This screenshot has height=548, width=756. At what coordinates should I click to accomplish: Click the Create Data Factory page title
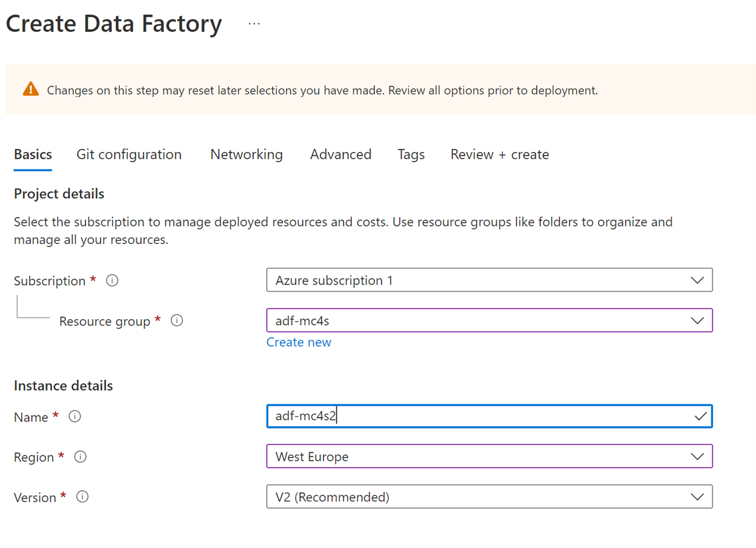pos(114,24)
